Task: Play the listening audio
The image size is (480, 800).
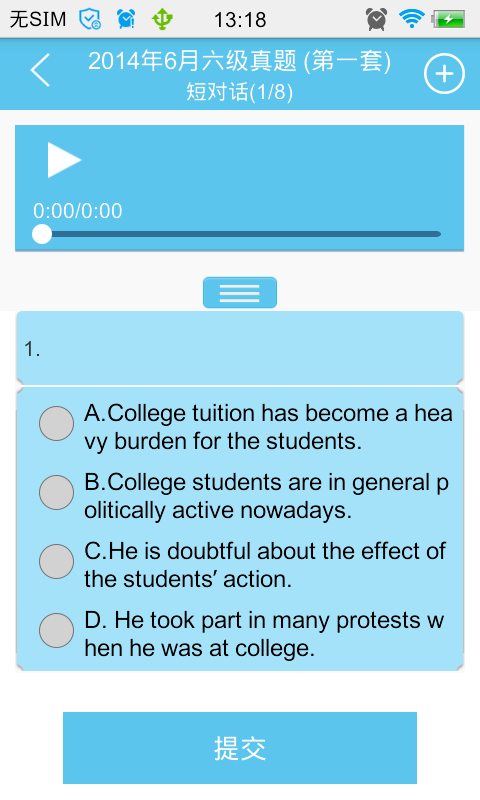Action: (64, 160)
